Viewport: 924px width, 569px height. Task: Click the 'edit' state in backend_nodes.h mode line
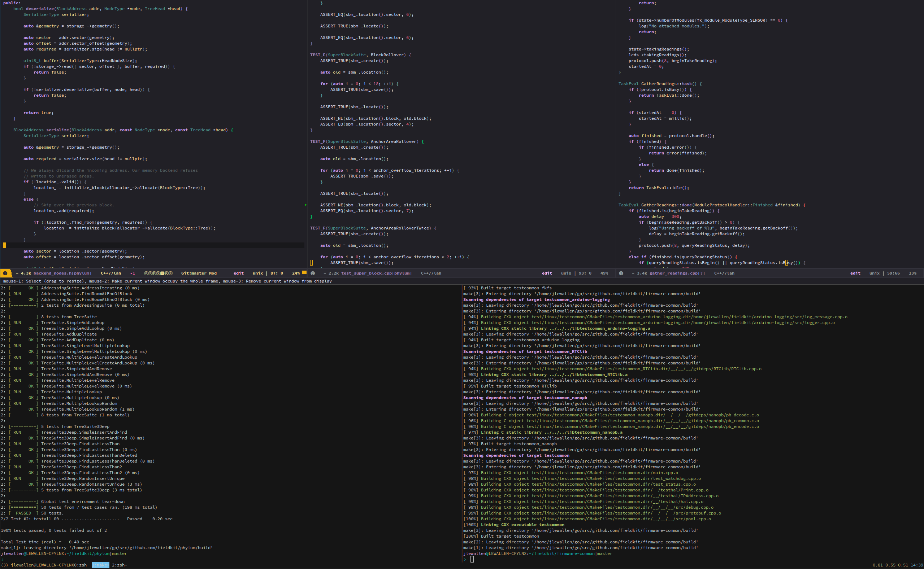coord(238,273)
